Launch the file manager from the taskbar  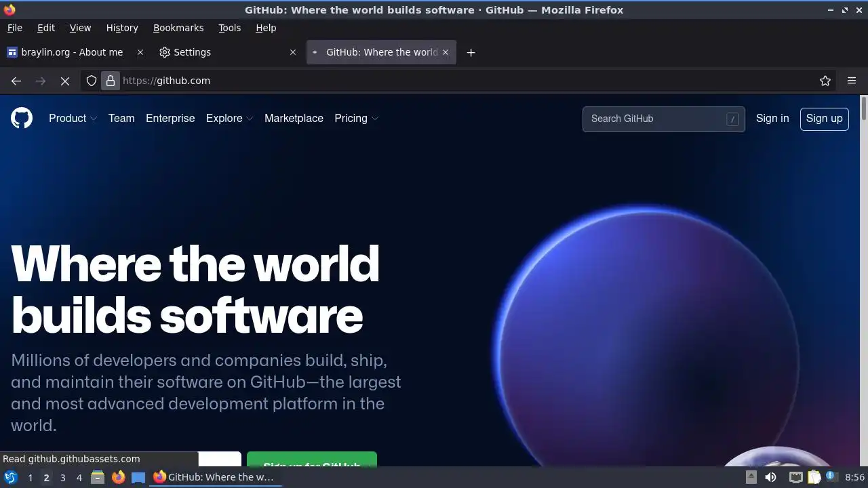[x=98, y=477]
